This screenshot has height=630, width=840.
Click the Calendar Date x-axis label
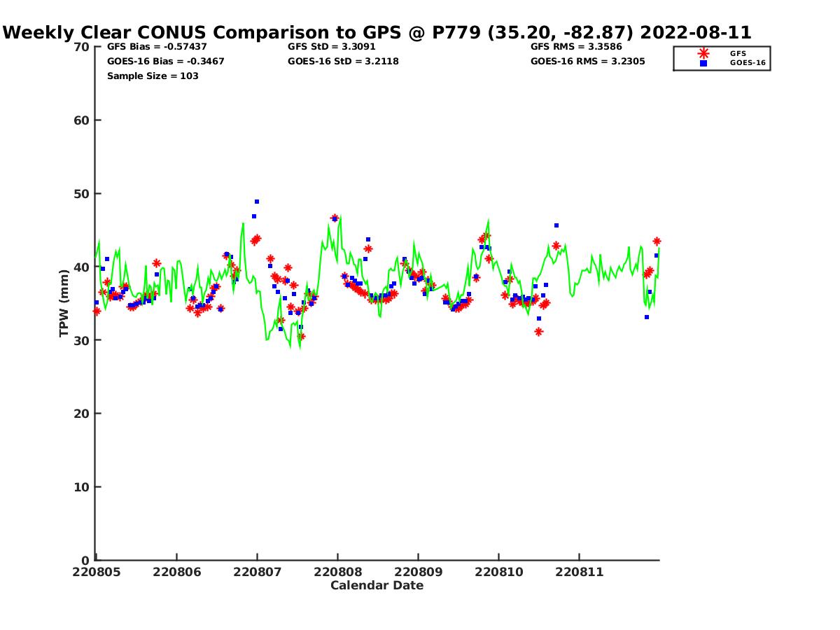(377, 585)
